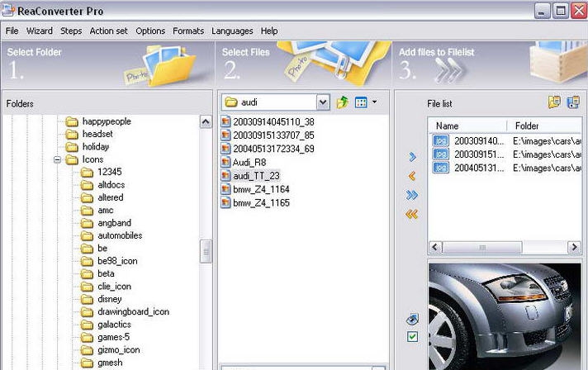588x370 pixels.
Task: Click the view mode grid icon
Action: pyautogui.click(x=361, y=102)
